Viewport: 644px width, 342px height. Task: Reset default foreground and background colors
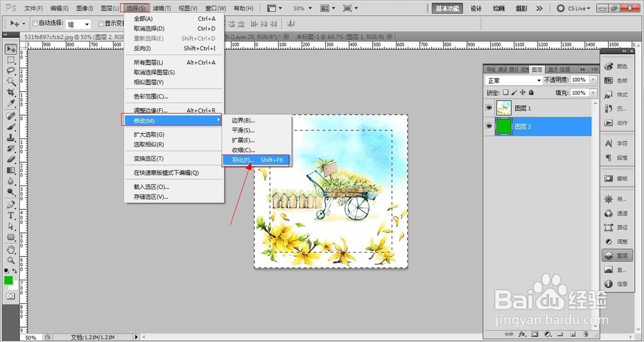point(6,271)
